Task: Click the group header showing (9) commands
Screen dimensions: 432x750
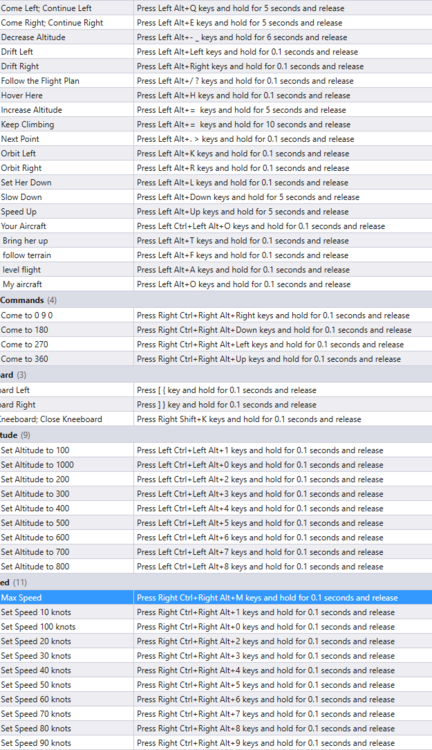Action: tap(216, 435)
